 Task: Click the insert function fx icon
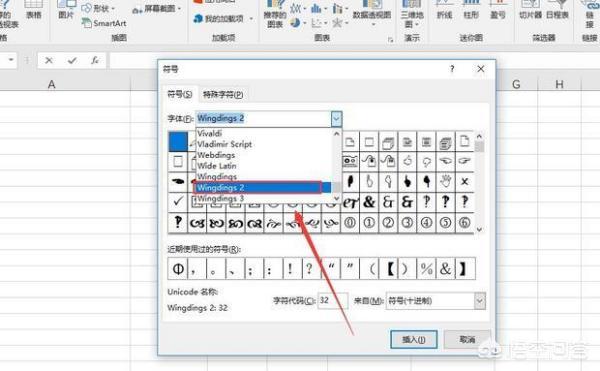(x=95, y=60)
